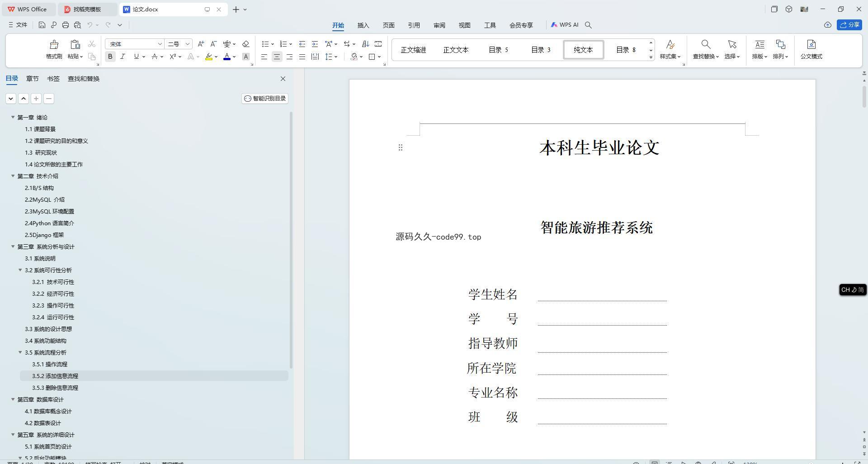Click the Arrange (排列) icon
This screenshot has height=464, width=868.
pyautogui.click(x=780, y=44)
